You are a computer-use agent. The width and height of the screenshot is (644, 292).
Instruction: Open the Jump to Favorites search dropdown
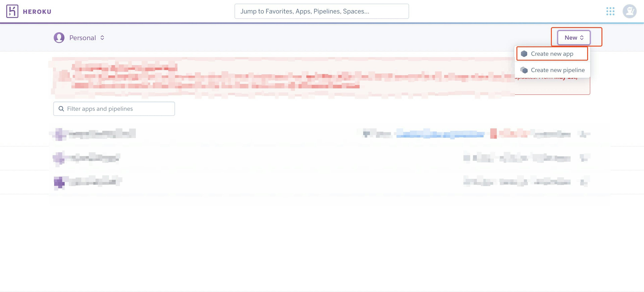[x=322, y=11]
